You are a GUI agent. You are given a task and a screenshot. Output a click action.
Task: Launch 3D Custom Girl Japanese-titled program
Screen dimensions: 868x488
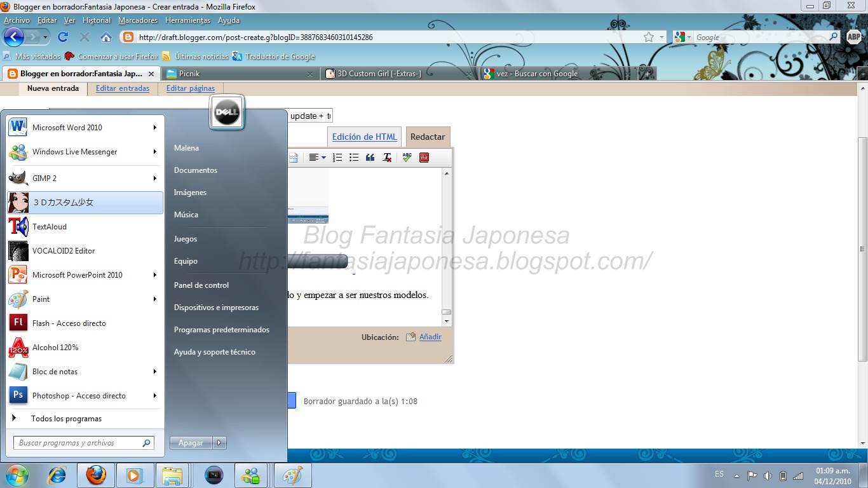click(85, 203)
